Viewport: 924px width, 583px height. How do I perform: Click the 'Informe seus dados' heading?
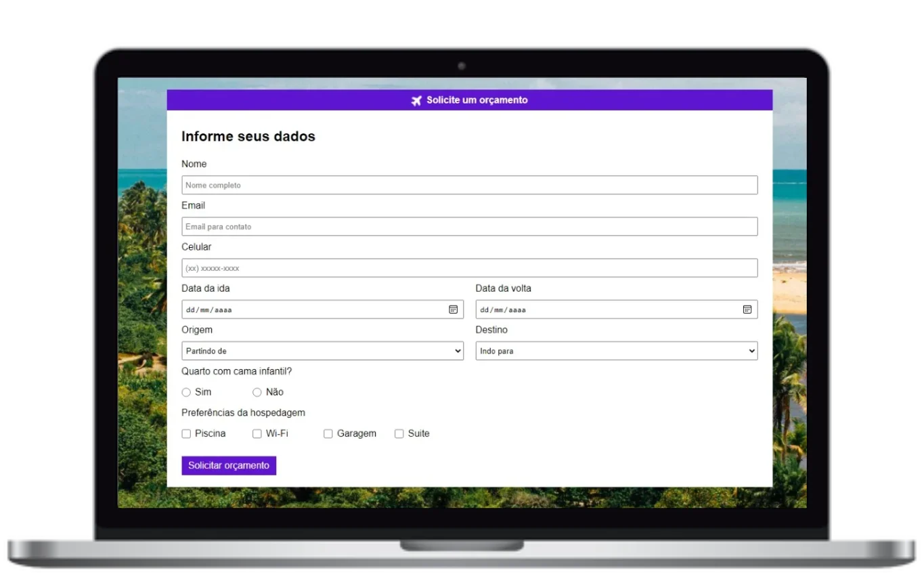coord(248,136)
